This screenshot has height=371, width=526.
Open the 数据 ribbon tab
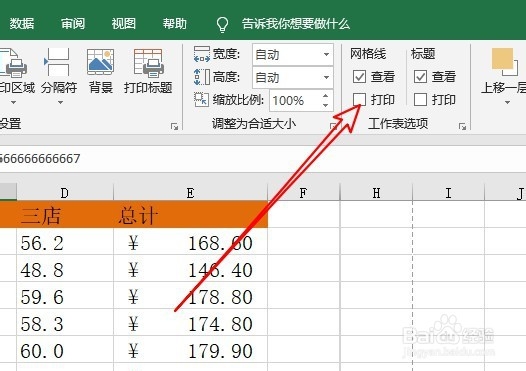click(21, 24)
